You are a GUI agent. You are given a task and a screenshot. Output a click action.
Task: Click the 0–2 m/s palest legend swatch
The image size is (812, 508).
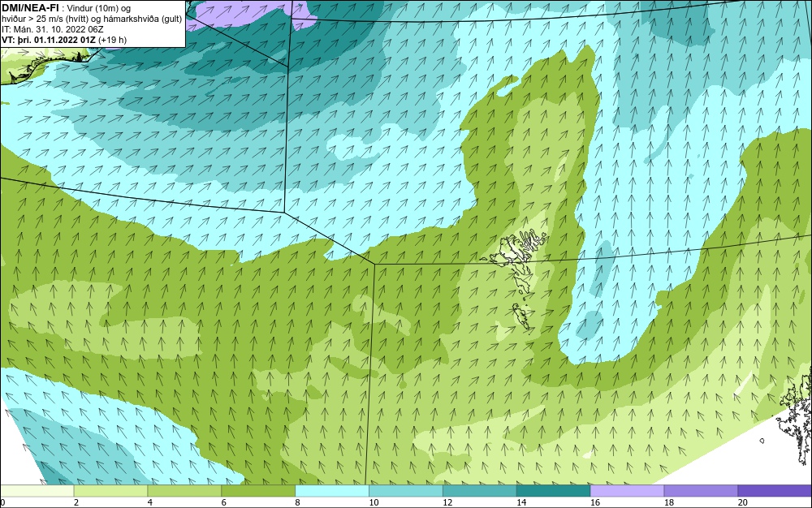[37, 491]
